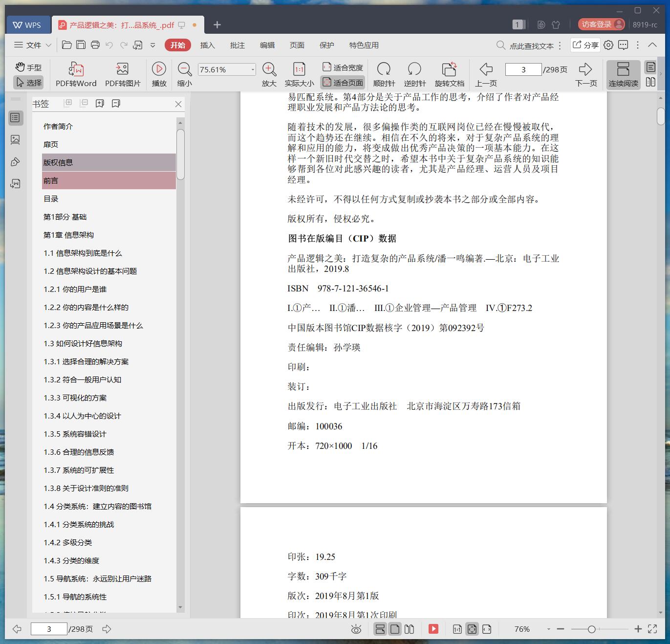This screenshot has height=644, width=670.
Task: Click the save icon in quick toolbar
Action: pyautogui.click(x=81, y=45)
